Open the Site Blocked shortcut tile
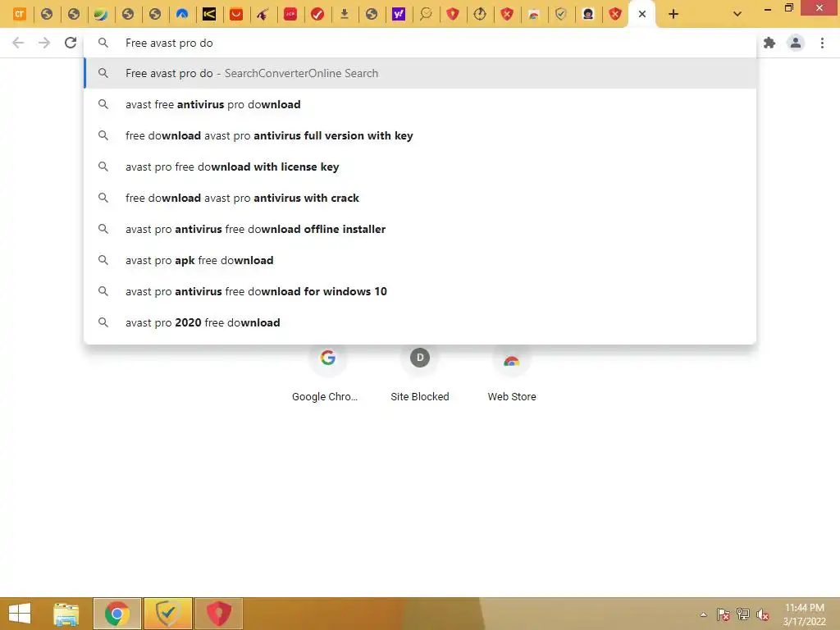The width and height of the screenshot is (840, 630). tap(419, 374)
